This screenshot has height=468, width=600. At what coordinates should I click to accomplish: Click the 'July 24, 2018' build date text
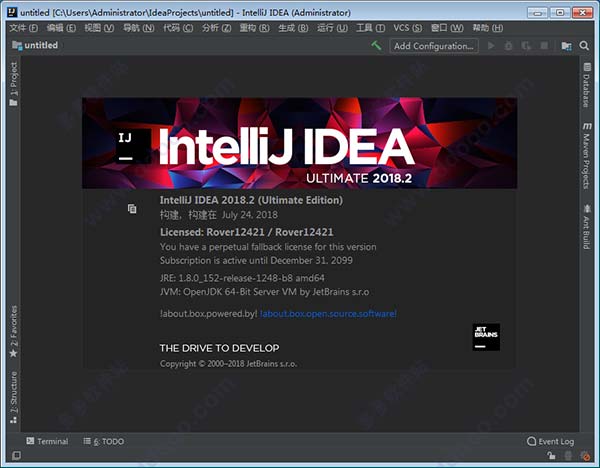(249, 215)
